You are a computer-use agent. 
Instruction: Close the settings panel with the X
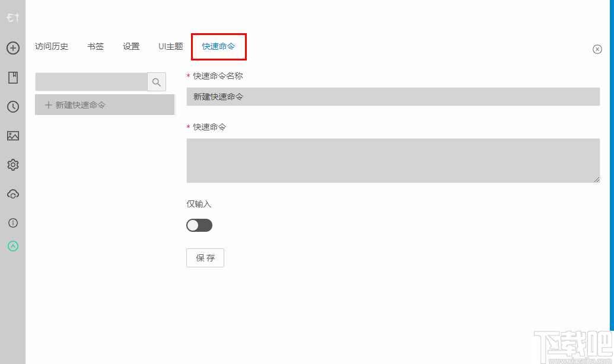597,49
